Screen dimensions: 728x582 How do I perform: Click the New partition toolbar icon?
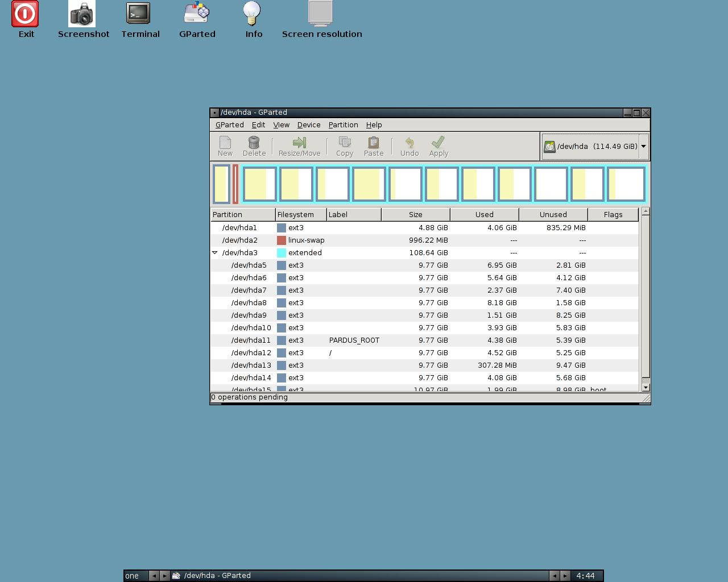pyautogui.click(x=225, y=146)
